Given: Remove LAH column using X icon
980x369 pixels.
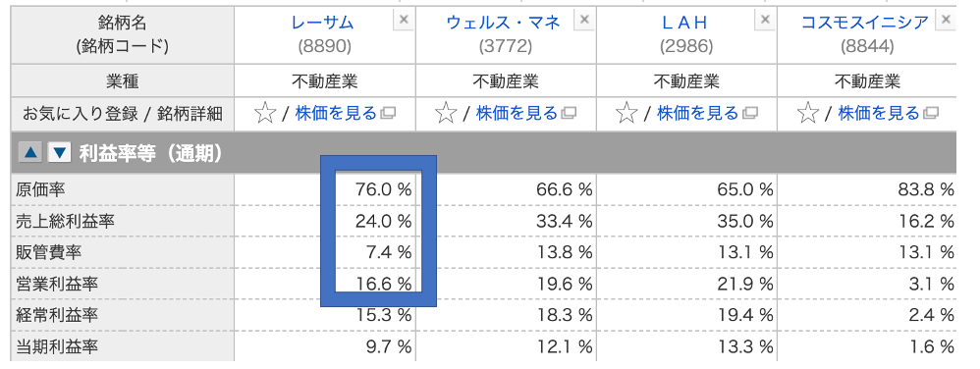Looking at the screenshot, I should pos(765,20).
